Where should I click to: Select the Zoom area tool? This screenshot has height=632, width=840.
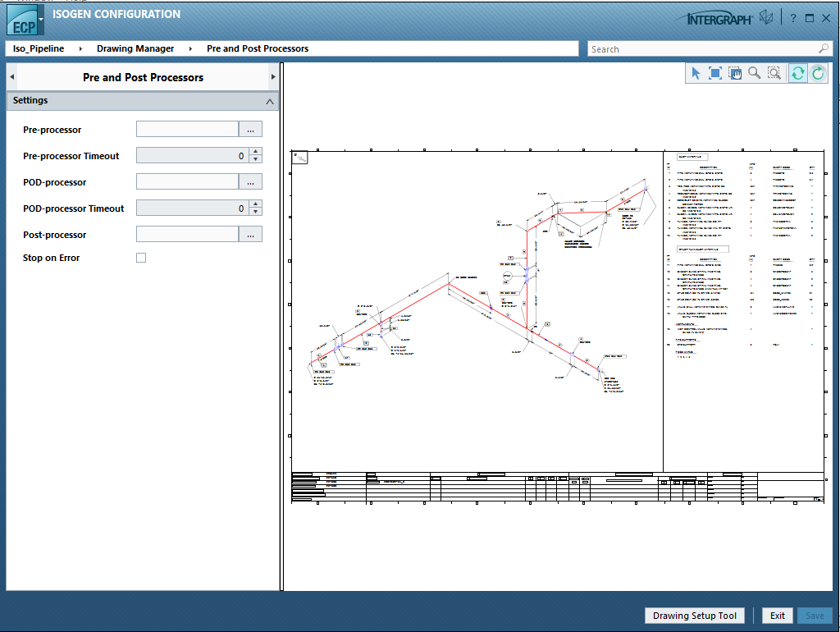coord(774,73)
